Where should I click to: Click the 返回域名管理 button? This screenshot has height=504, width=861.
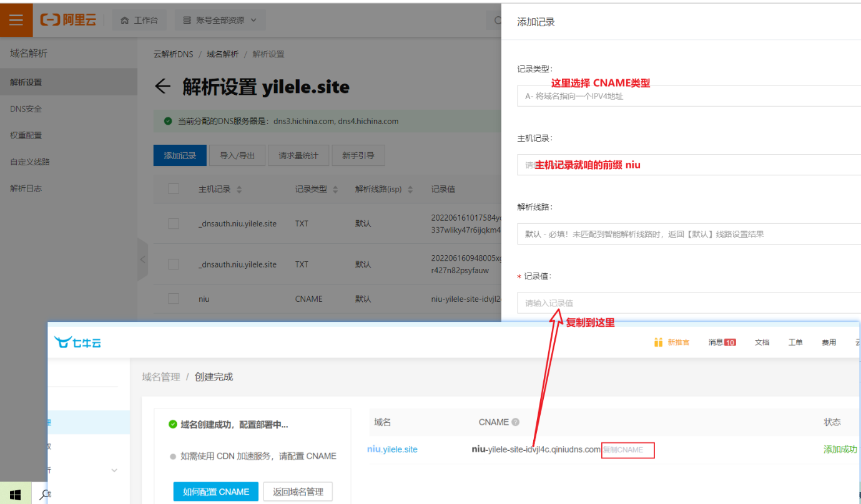point(298,492)
